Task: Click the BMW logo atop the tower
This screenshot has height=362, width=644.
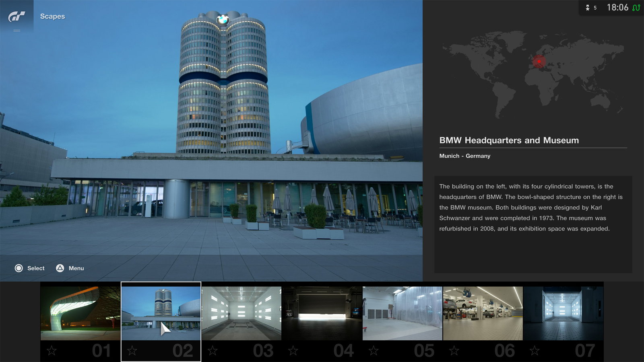Action: [223, 20]
